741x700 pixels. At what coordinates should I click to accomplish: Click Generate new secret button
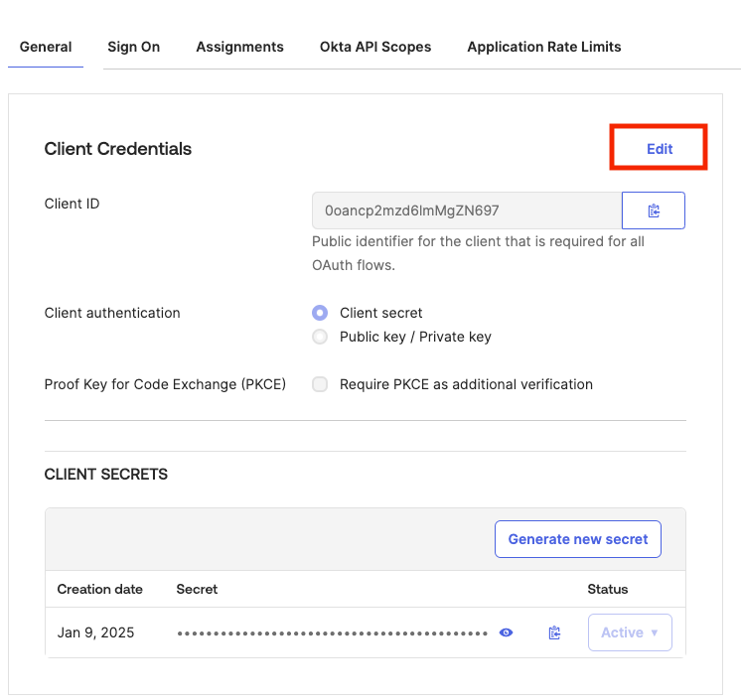pyautogui.click(x=577, y=539)
